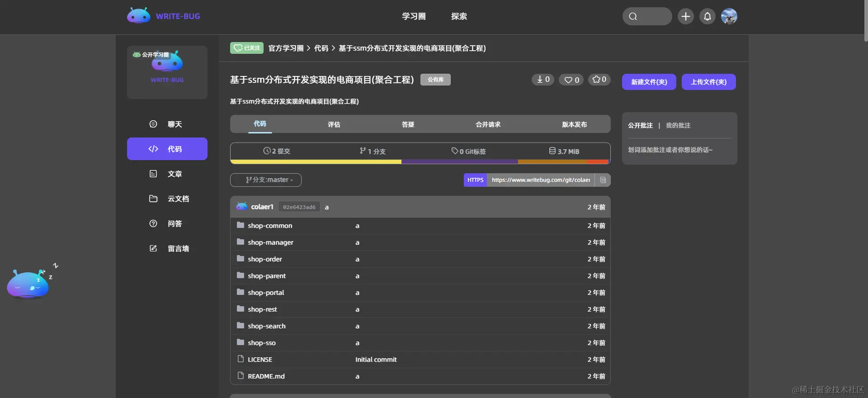Open the shop-parent folder
The width and height of the screenshot is (868, 398).
(267, 276)
